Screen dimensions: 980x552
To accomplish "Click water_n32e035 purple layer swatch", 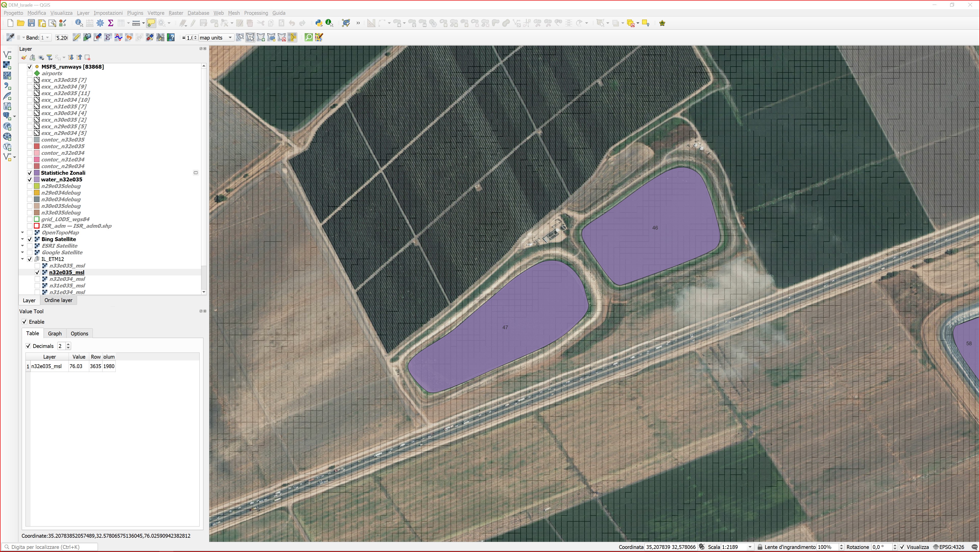I will coord(37,180).
